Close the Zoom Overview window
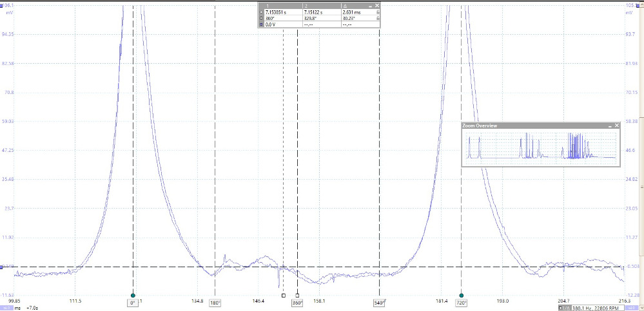Viewport: 644px width, 311px height. [x=616, y=126]
